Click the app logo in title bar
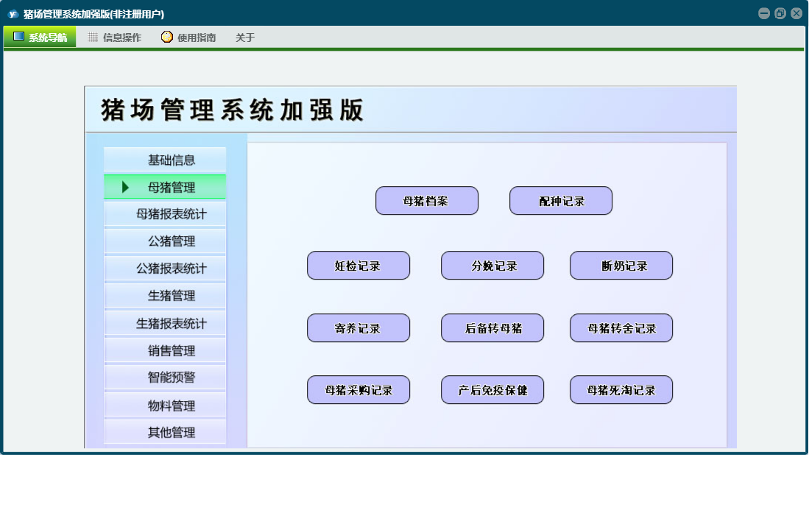Screen dimensions: 809x532 13,13
